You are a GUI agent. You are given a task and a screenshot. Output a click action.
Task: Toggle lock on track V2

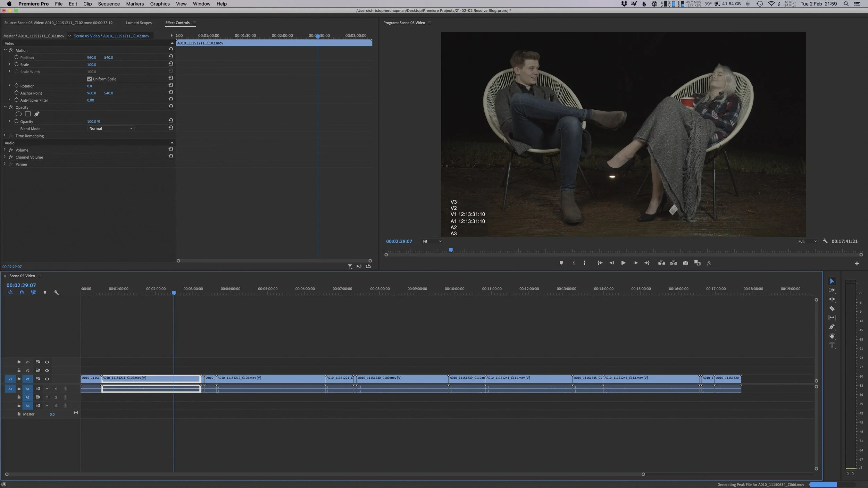coord(19,370)
